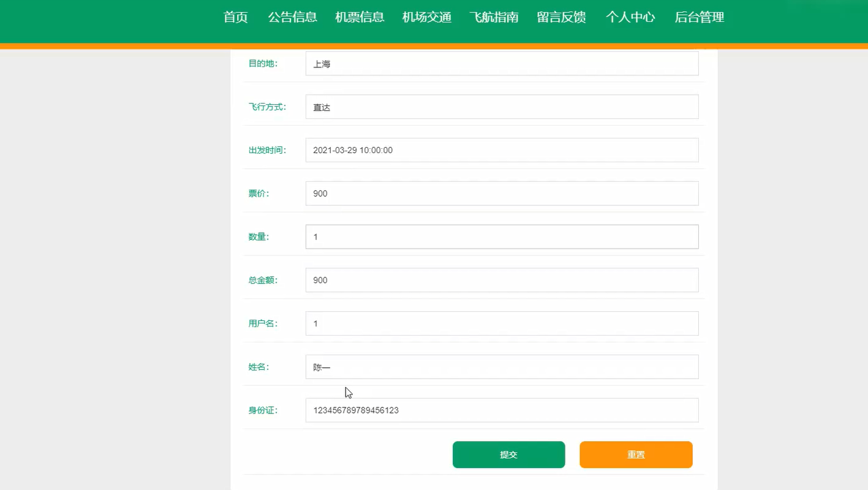This screenshot has width=868, height=490.
Task: Focus the 总金额 input field
Action: [x=502, y=280]
